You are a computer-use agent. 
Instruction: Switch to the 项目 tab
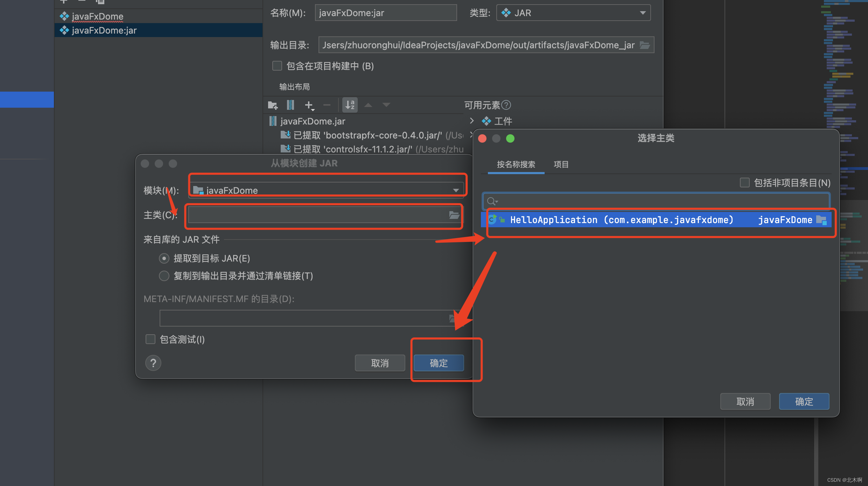561,164
